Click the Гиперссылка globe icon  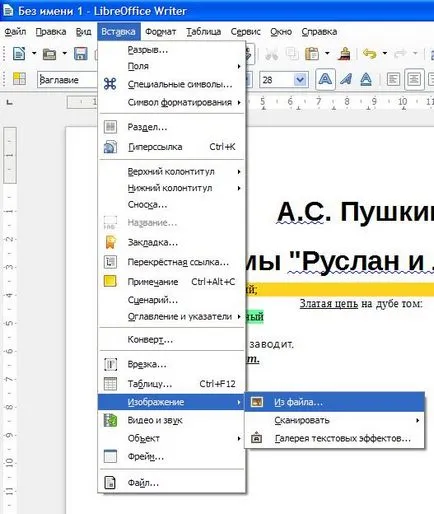pos(110,147)
